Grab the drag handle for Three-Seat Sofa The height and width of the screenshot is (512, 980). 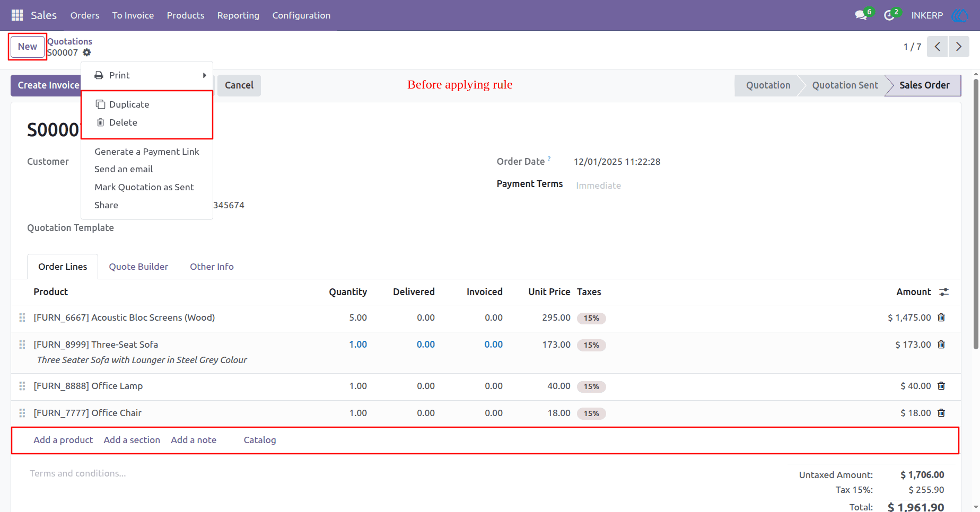[22, 345]
